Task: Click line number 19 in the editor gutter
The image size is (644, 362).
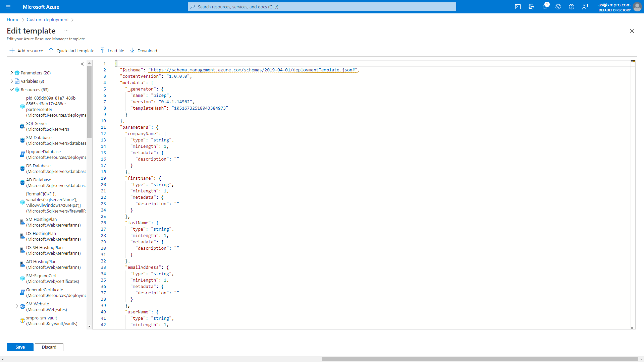Action: point(103,178)
